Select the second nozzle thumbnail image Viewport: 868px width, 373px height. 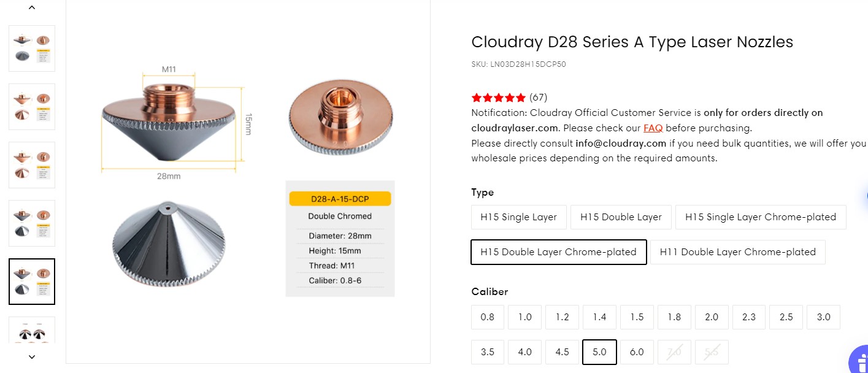pyautogui.click(x=32, y=107)
